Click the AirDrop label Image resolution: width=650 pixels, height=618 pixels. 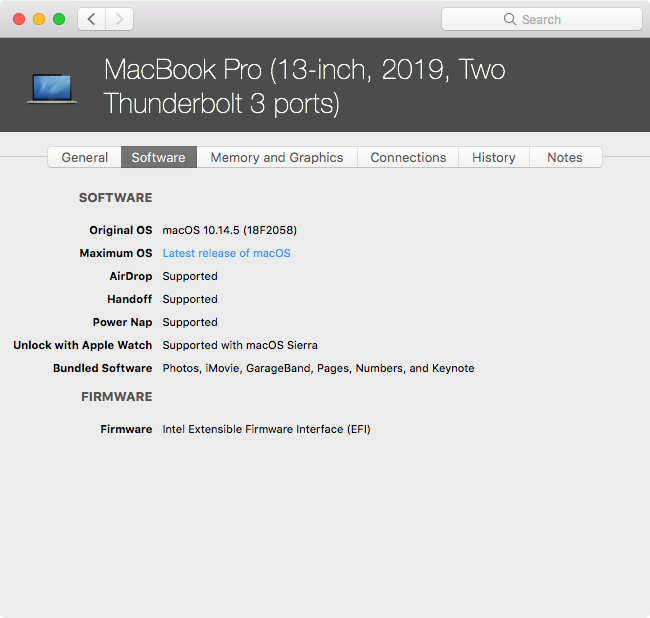tap(131, 276)
